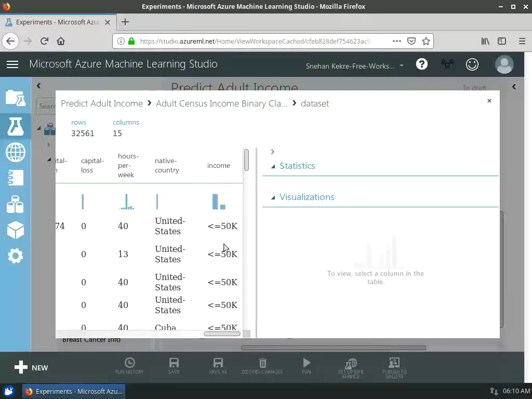Go to Firefox Home page
This screenshot has width=532, height=399.
[61, 42]
